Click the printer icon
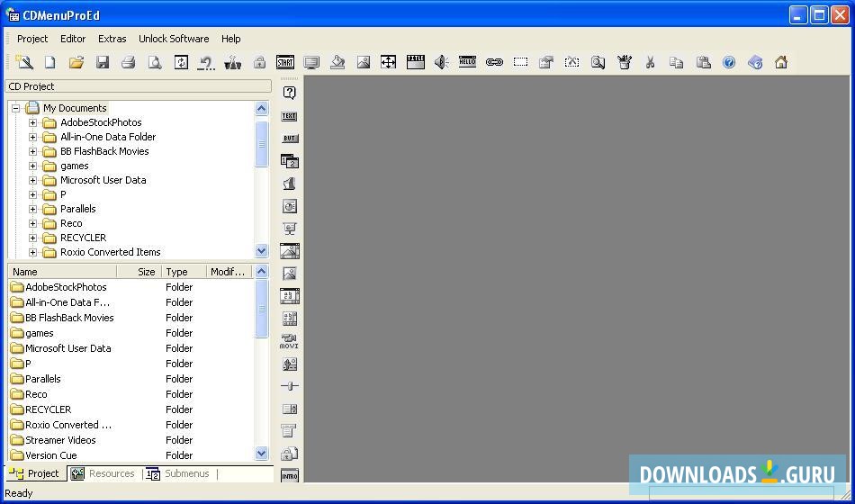 click(x=129, y=62)
